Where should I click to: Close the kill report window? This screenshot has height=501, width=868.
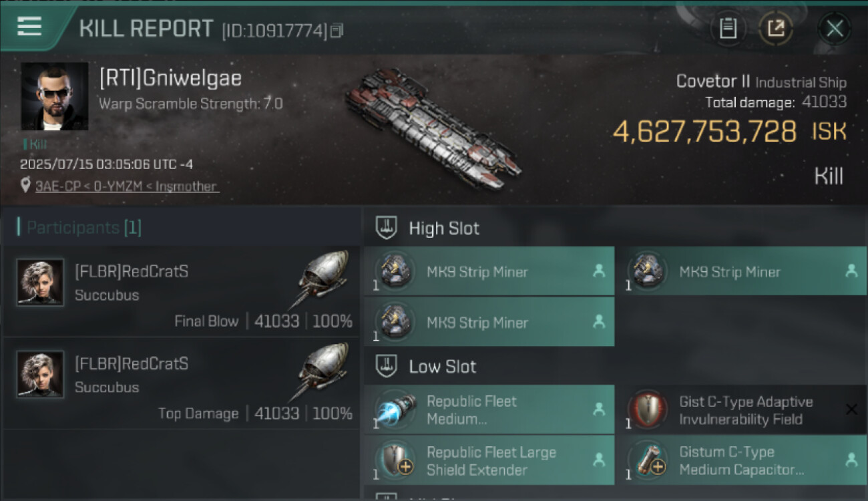pos(835,28)
